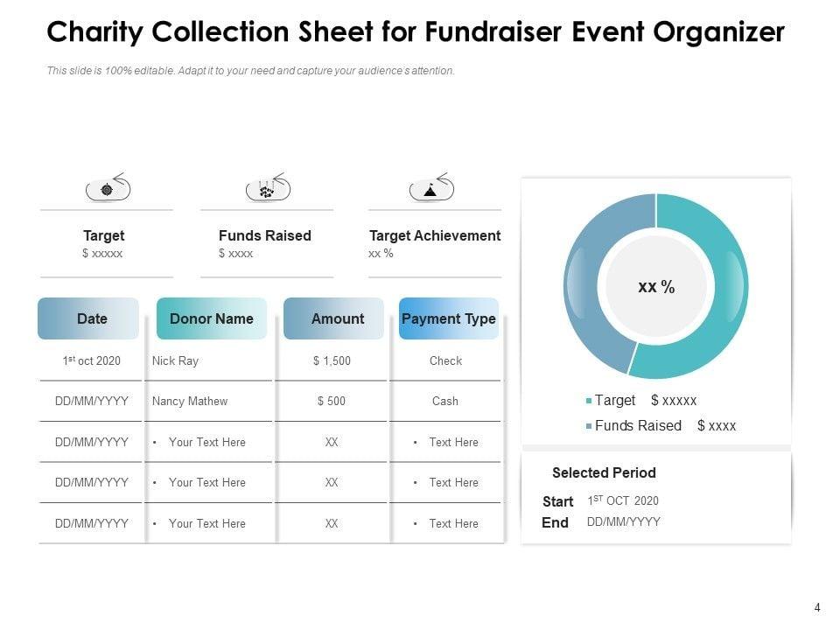This screenshot has width=840, height=630.
Task: Click the Selected Period heading
Action: [x=604, y=472]
